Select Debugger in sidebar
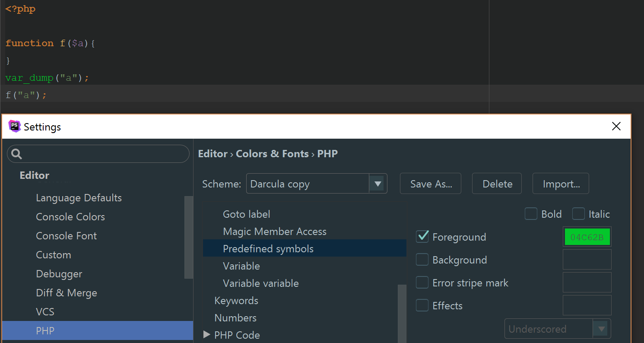The height and width of the screenshot is (343, 644). click(59, 274)
